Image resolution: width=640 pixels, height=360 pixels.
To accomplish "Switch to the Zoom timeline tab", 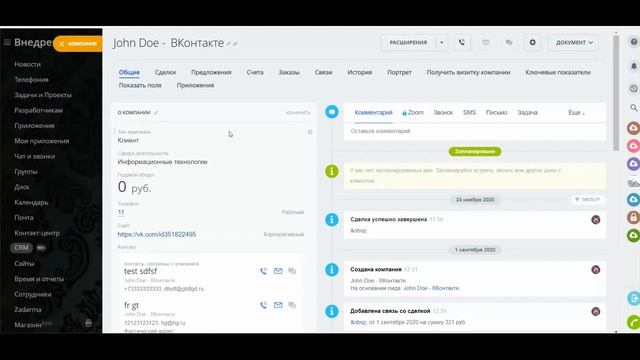I will (413, 113).
